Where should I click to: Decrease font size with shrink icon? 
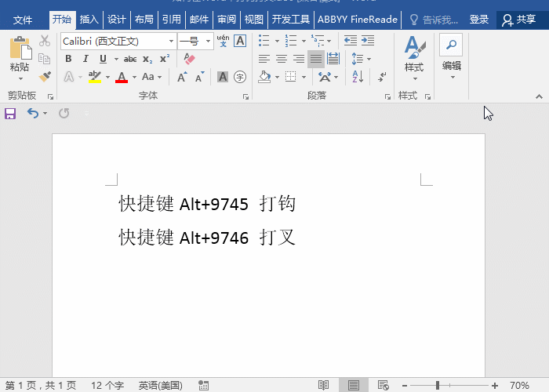(199, 77)
